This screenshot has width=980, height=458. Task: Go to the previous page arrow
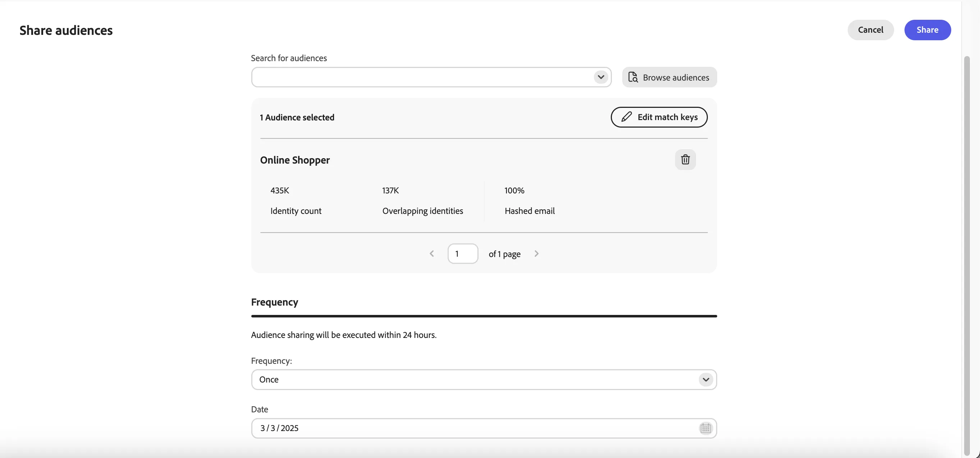pos(432,254)
